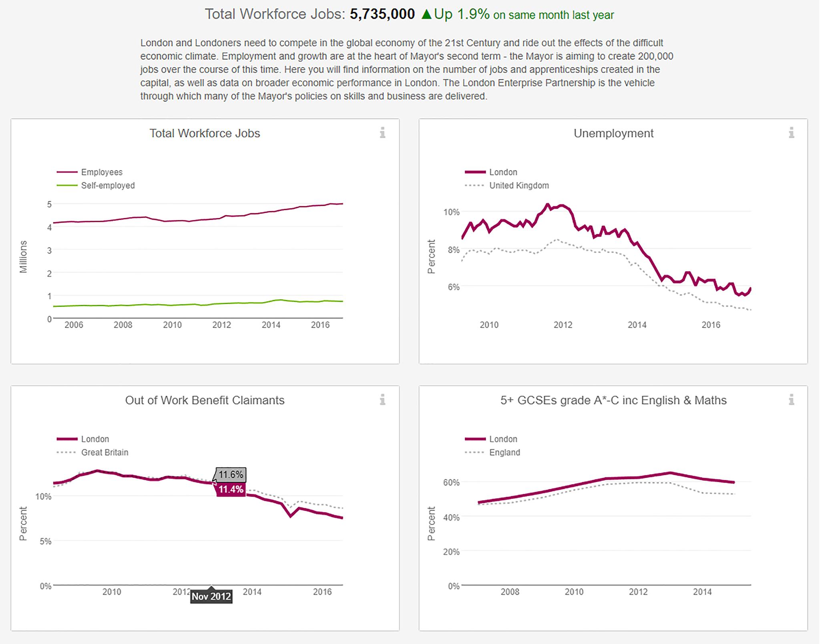Screen dimensions: 820x644
Task: Click the 11.4% London tooltip label
Action: tap(231, 489)
